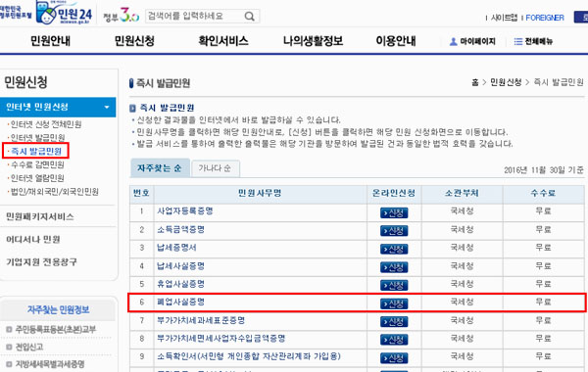Click 신청 button for 소득확인서 row
Screen dimensions: 588x372
pyautogui.click(x=394, y=358)
